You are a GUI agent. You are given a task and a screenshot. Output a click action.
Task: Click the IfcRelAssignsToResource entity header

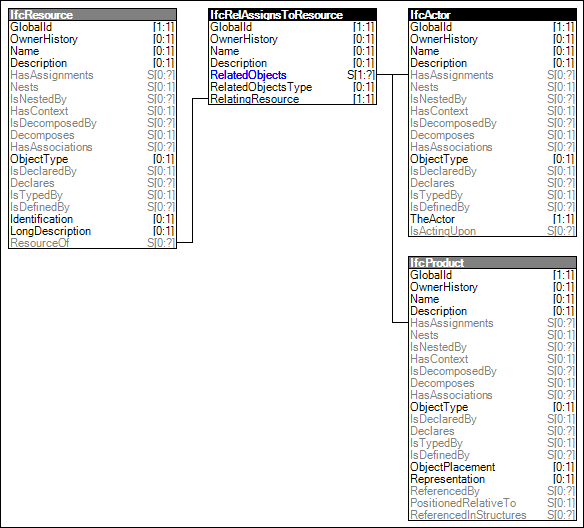pyautogui.click(x=292, y=15)
